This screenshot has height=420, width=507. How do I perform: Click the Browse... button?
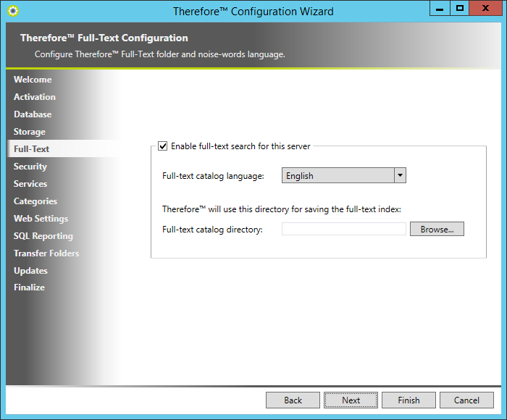[437, 230]
